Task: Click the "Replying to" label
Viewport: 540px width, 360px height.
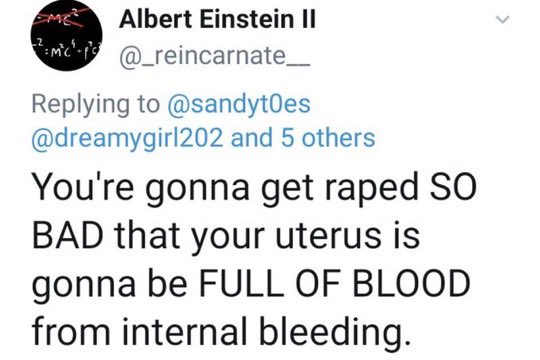Action: tap(96, 105)
